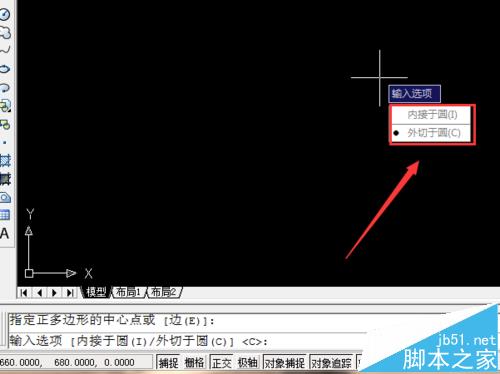The height and width of the screenshot is (374, 500).
Task: Toggle 对象追踪 object tracking
Action: 331,362
